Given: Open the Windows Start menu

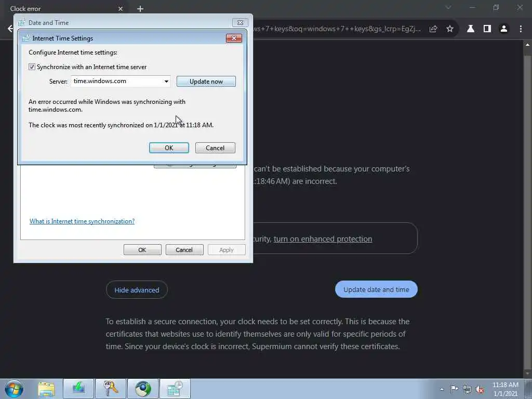Looking at the screenshot, I should (14, 389).
